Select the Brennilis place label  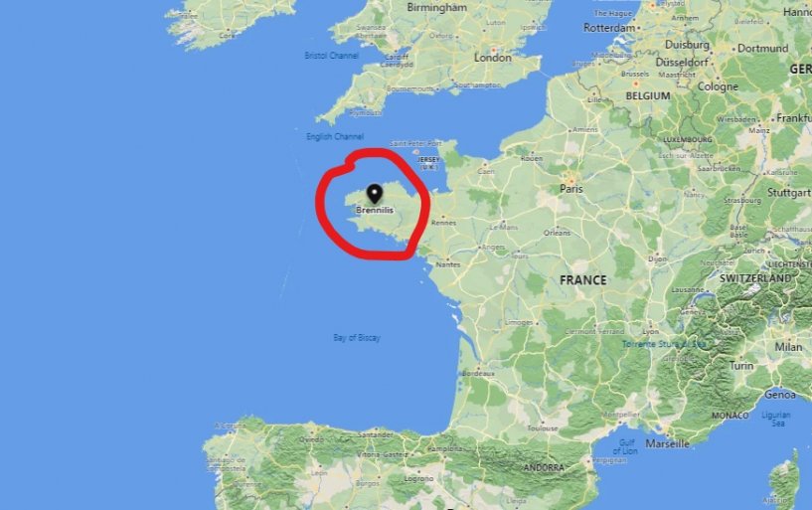click(x=375, y=210)
